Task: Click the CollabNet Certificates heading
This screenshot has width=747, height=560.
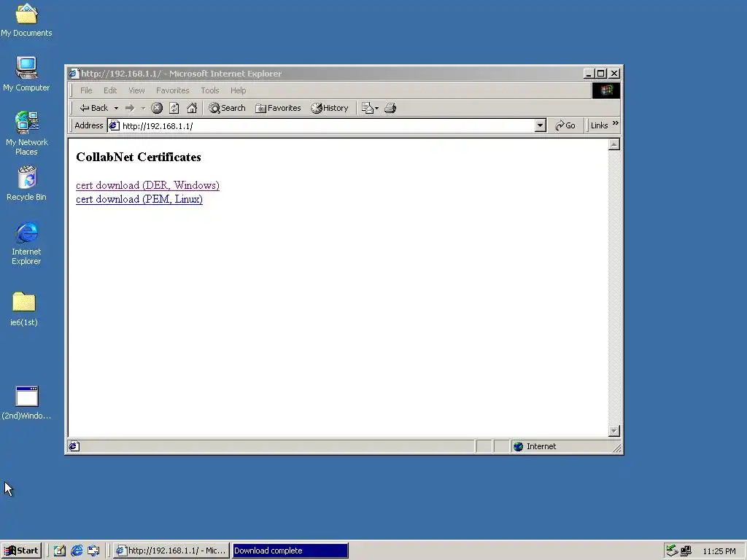Action: 139,157
